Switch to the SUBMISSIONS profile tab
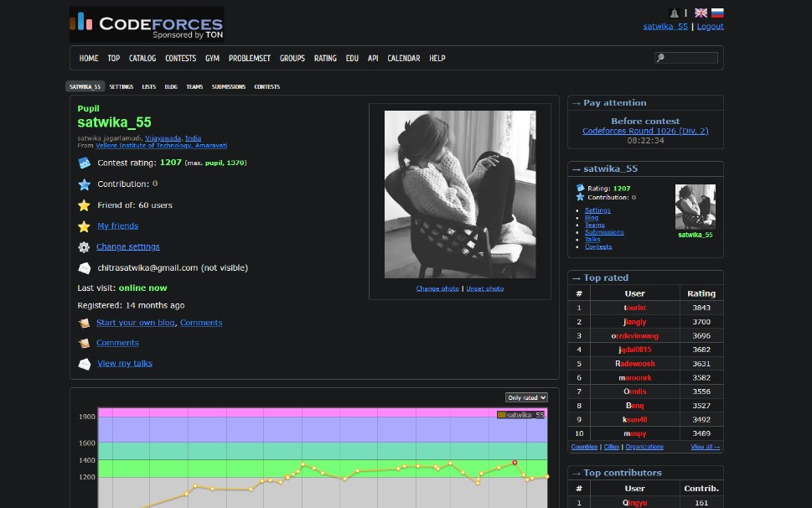This screenshot has height=508, width=812. click(229, 87)
